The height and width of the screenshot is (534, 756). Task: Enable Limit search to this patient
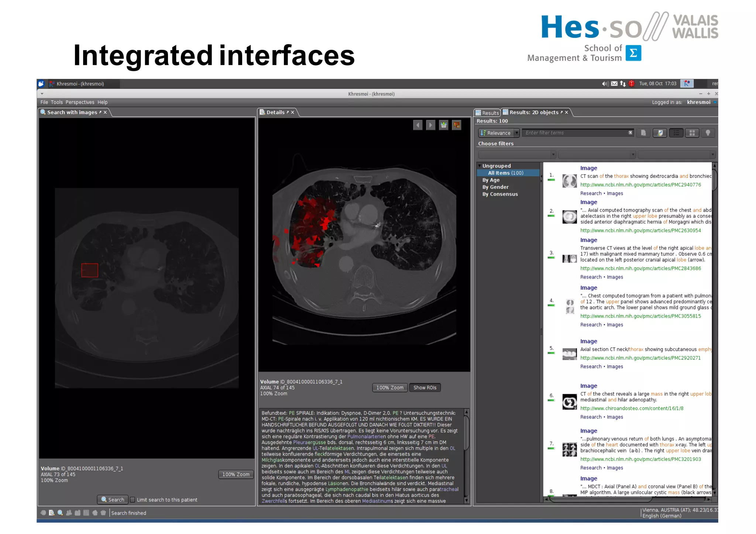(133, 500)
